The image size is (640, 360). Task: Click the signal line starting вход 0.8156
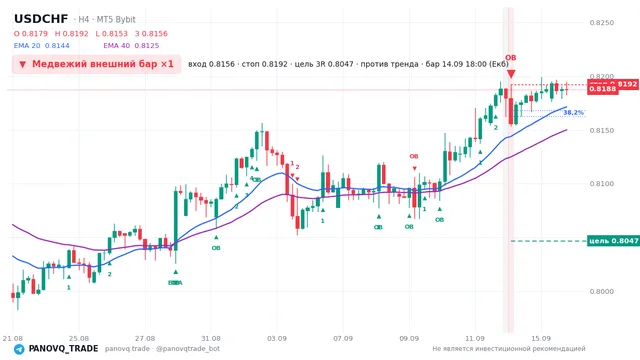point(348,64)
